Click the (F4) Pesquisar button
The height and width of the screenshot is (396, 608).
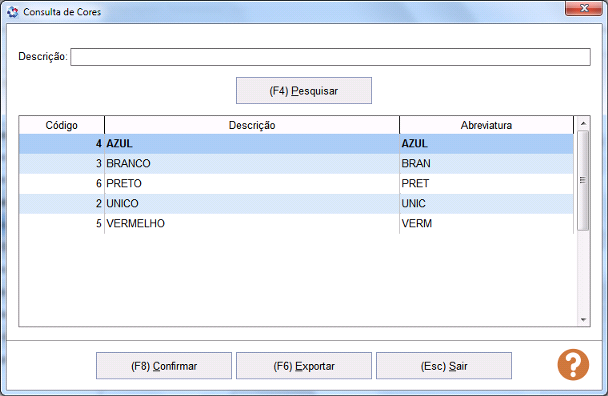(x=304, y=91)
